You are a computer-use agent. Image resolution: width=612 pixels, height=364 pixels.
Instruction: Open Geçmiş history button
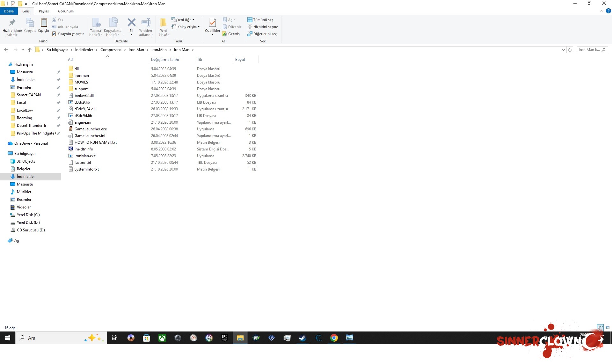(231, 34)
